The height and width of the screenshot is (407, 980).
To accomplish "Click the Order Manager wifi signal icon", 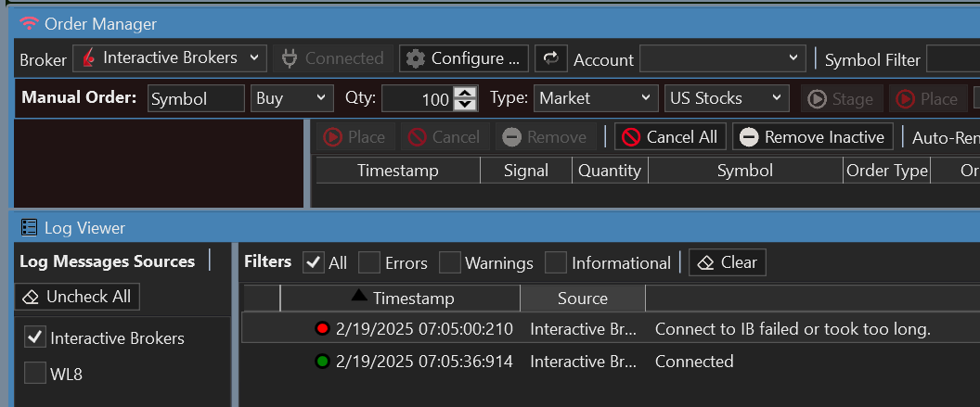I will (x=28, y=24).
